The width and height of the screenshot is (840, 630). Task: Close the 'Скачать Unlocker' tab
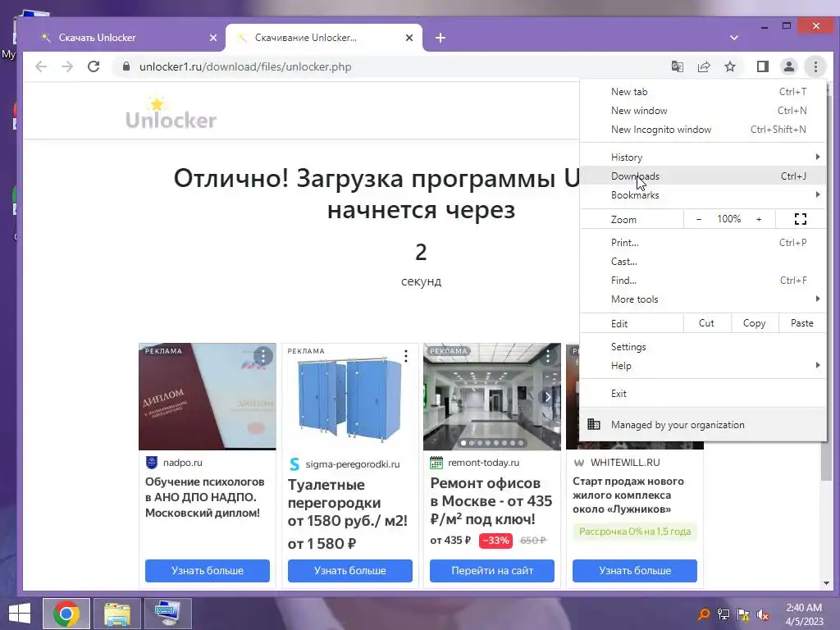212,38
